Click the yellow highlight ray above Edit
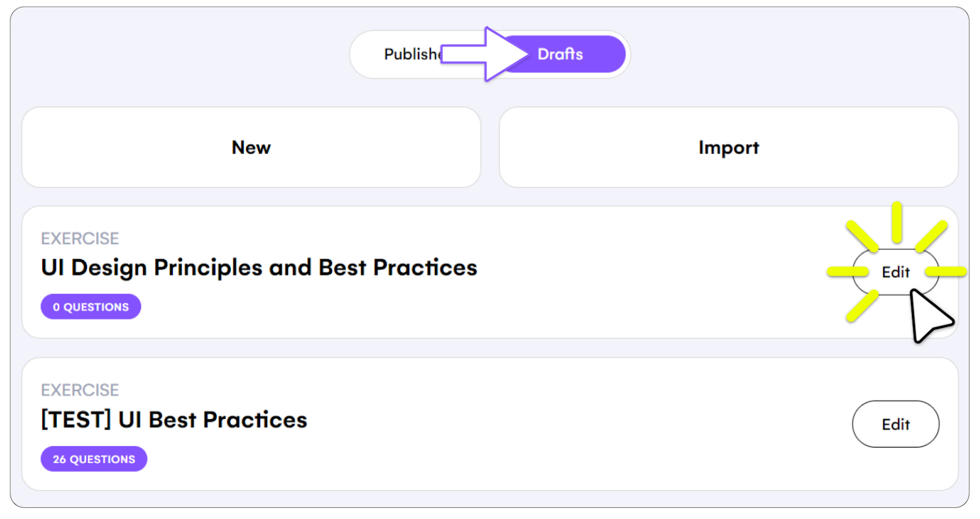 897,222
